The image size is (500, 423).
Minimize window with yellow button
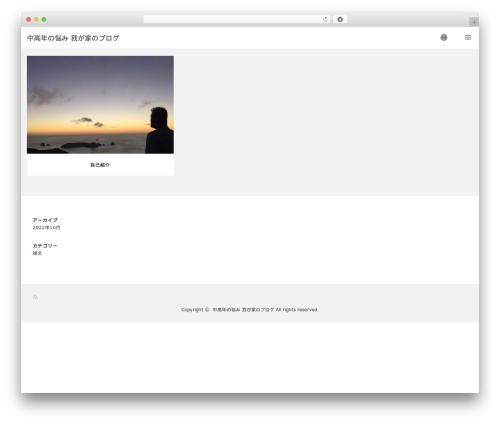coord(36,20)
